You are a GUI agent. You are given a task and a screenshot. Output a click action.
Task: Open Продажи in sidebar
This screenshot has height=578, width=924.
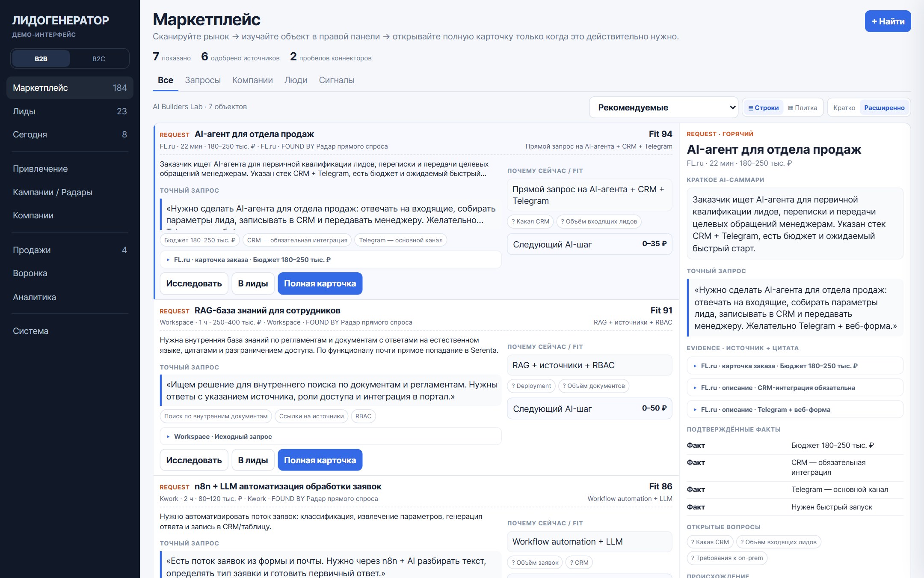[70, 250]
